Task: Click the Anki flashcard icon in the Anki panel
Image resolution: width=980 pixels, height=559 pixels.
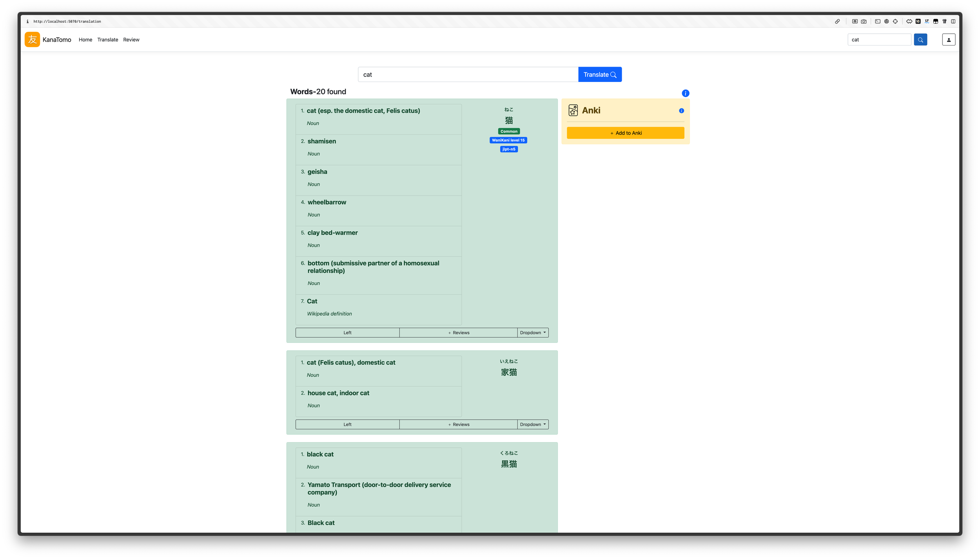Action: tap(573, 110)
